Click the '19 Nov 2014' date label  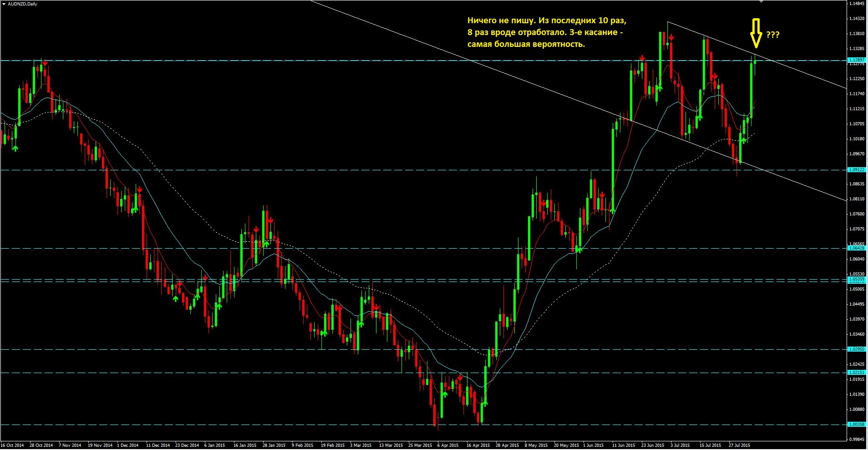click(100, 445)
